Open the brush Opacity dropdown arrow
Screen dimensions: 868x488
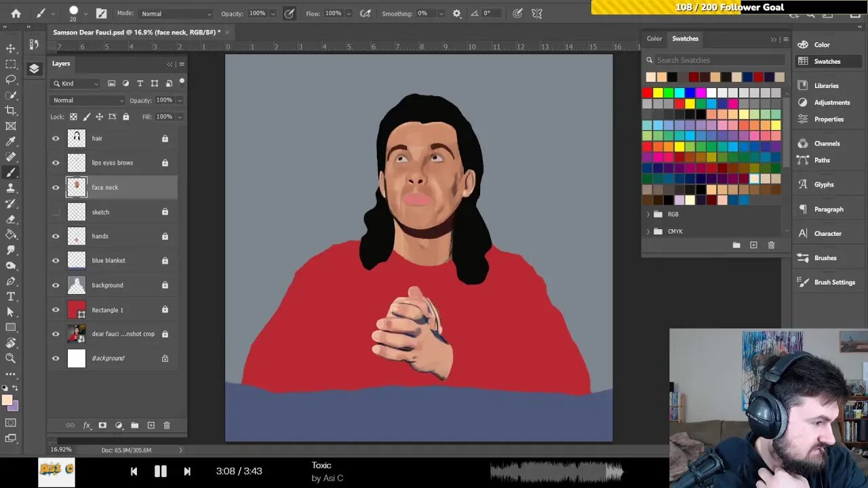[x=273, y=14]
